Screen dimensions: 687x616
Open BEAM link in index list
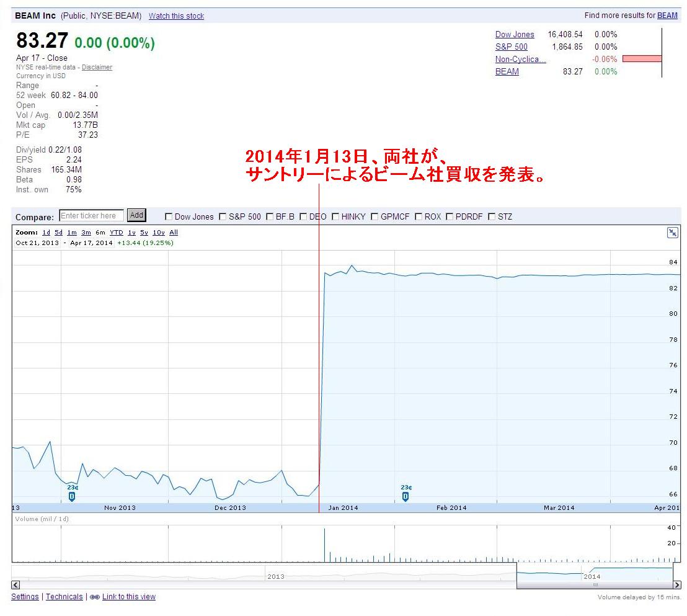tap(507, 71)
